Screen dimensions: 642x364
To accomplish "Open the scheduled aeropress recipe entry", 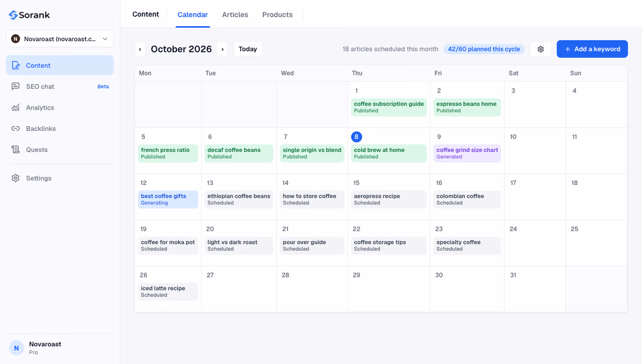I will click(389, 199).
